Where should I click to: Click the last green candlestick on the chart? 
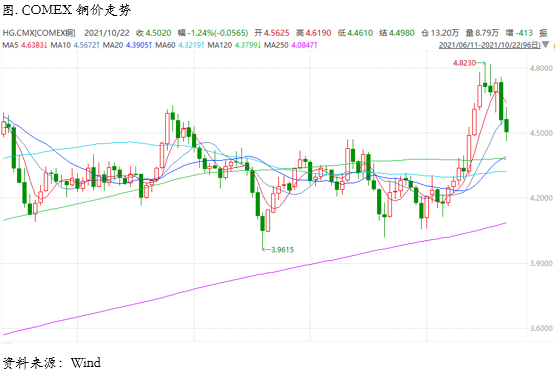coord(506,125)
